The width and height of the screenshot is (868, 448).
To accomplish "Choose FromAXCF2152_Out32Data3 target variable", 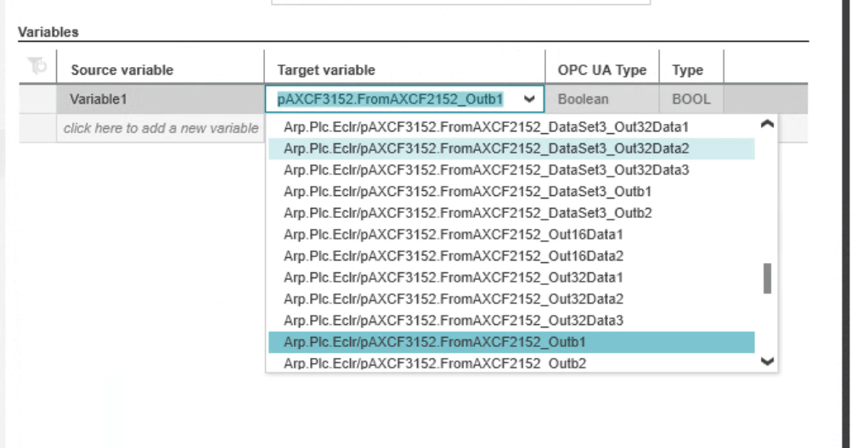I will pyautogui.click(x=511, y=320).
